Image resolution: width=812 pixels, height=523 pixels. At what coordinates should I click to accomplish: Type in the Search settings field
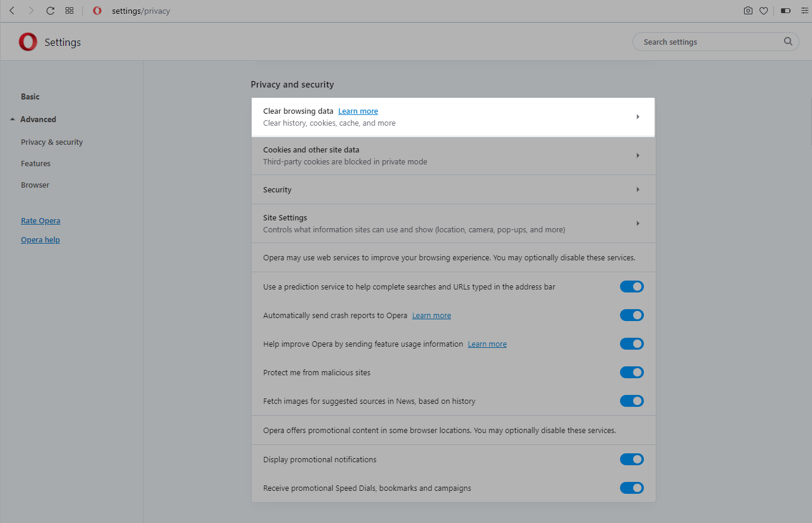709,42
